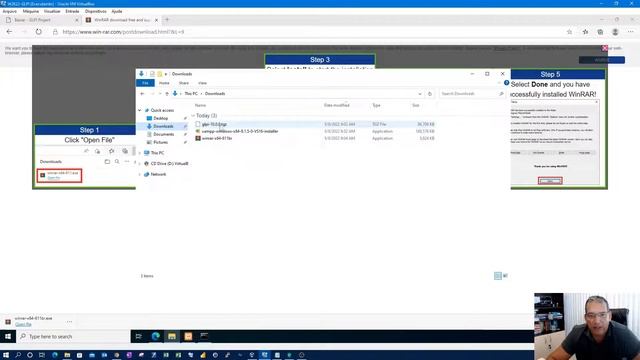
Task: Expand the CD Drive (D:) VirtualBox node
Action: pyautogui.click(x=140, y=163)
